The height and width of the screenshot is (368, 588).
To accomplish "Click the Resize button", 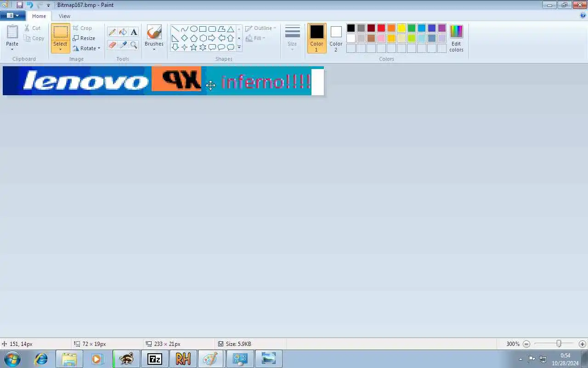I will click(84, 38).
